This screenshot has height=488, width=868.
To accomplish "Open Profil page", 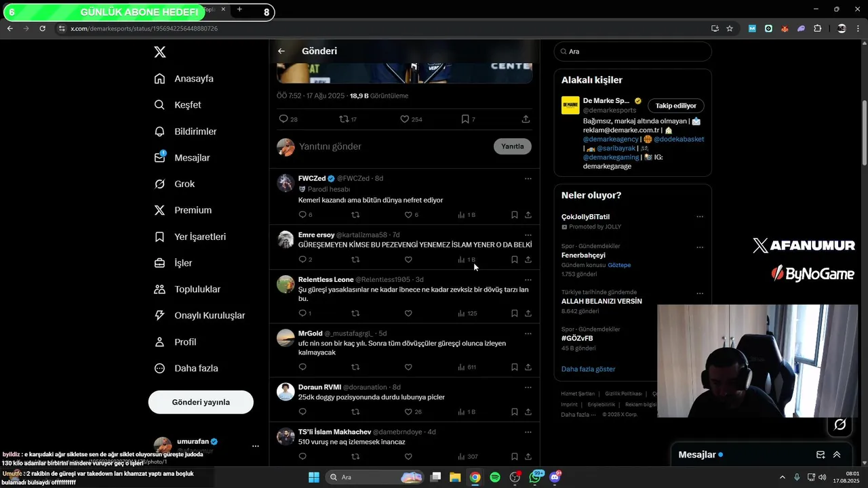I will tap(175, 342).
